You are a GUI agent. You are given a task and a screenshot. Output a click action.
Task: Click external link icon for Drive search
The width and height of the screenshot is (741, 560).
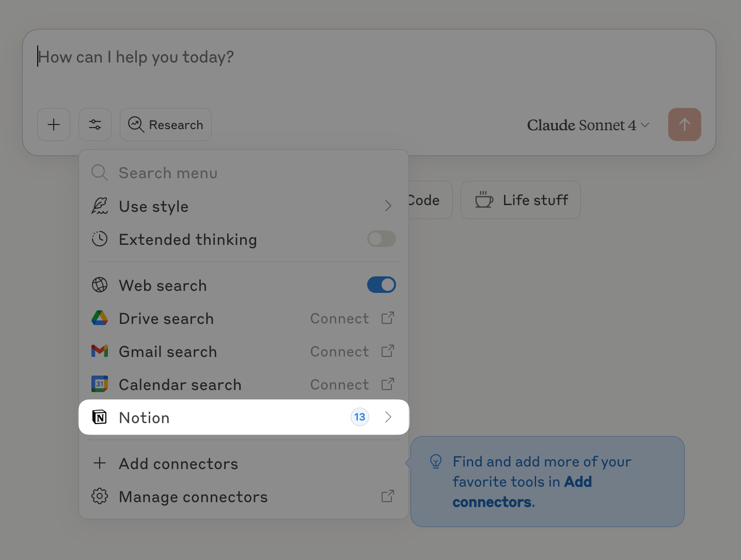(x=388, y=318)
